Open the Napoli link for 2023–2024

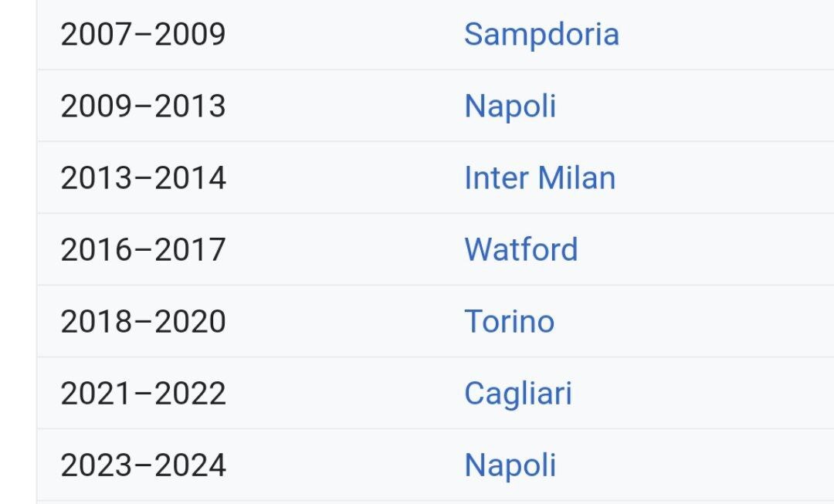coord(510,465)
